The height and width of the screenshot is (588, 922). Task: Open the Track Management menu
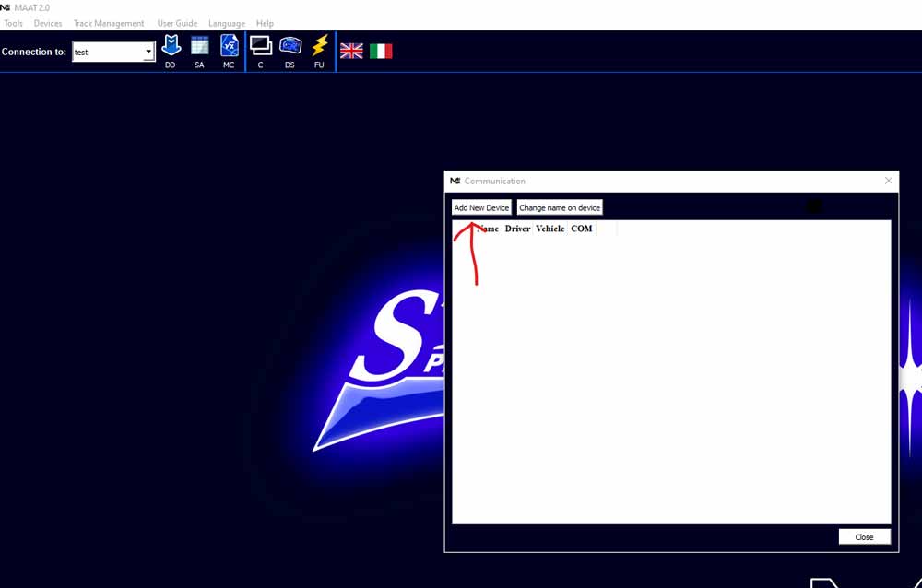(x=109, y=24)
